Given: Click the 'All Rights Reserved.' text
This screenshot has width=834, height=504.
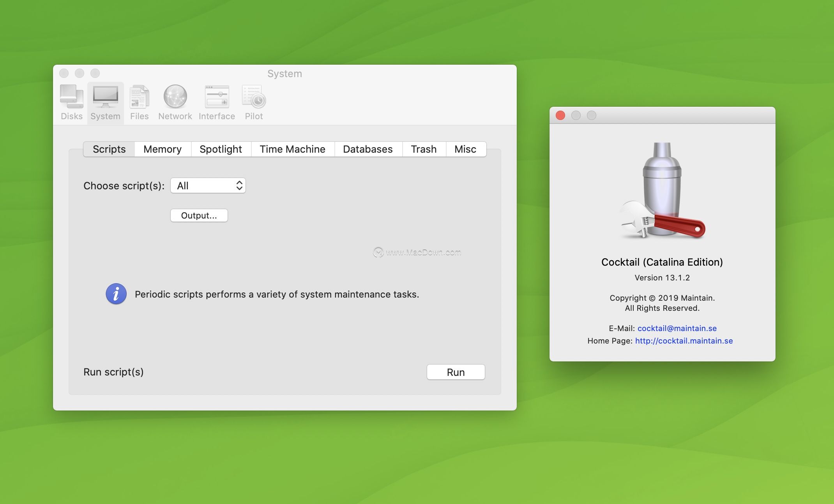Looking at the screenshot, I should coord(662,308).
